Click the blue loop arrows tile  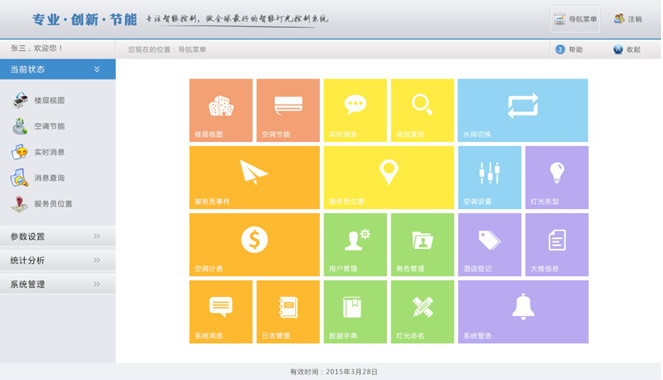point(523,110)
